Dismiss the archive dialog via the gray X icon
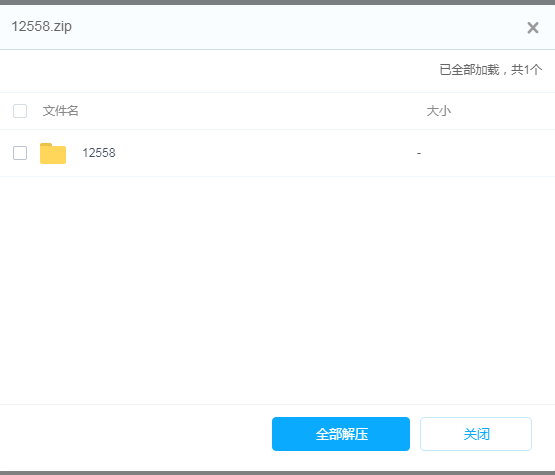The height and width of the screenshot is (475, 555). 533,28
